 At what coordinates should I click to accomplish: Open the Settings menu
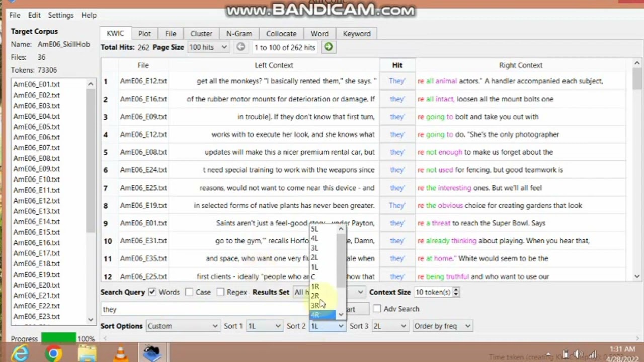[x=61, y=15]
